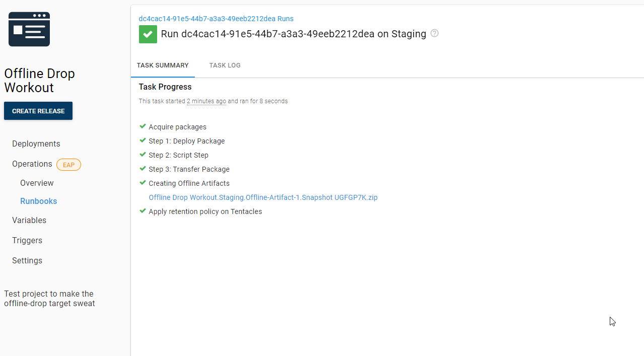Open Deployments in the sidebar
This screenshot has height=356, width=644.
point(36,144)
